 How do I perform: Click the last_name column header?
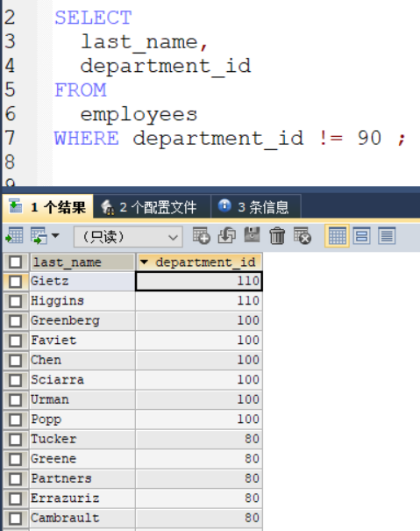pos(82,262)
